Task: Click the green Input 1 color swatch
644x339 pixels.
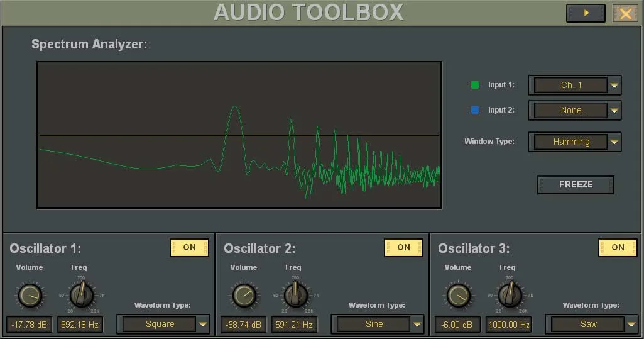Action: (x=475, y=85)
